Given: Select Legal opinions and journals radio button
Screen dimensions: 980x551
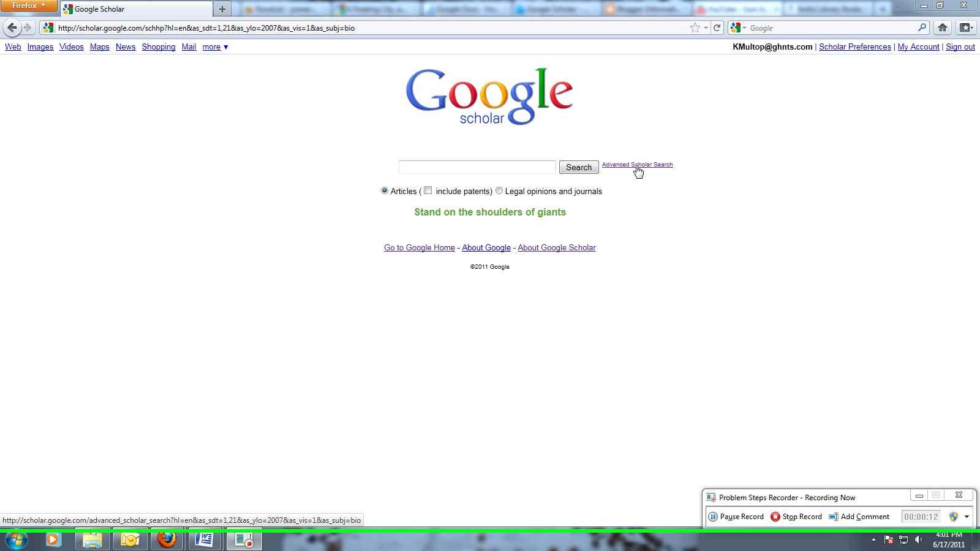Looking at the screenshot, I should coord(499,190).
